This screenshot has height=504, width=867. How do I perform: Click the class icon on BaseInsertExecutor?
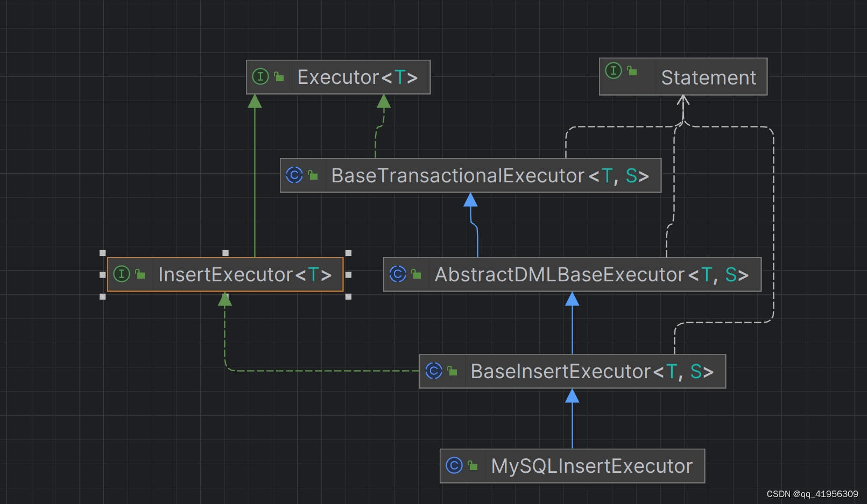(434, 371)
